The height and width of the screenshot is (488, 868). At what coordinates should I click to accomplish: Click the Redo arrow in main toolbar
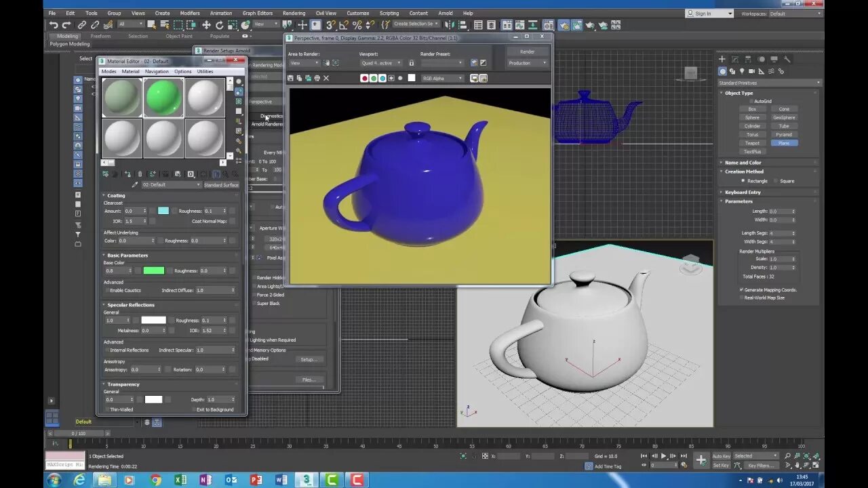point(66,25)
